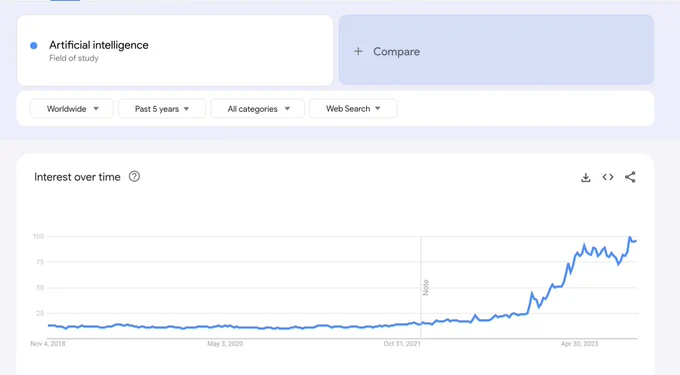Click the Note marker on the chart
Image resolution: width=680 pixels, height=375 pixels.
pos(426,287)
